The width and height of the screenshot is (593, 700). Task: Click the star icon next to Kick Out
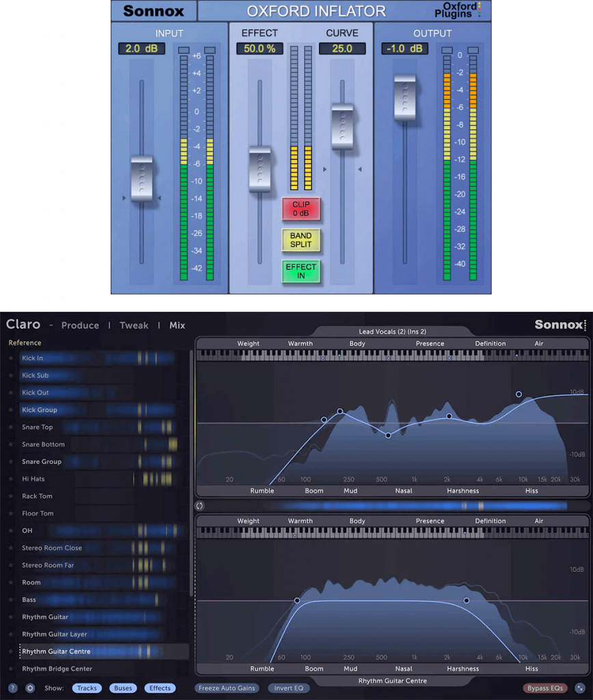point(11,392)
